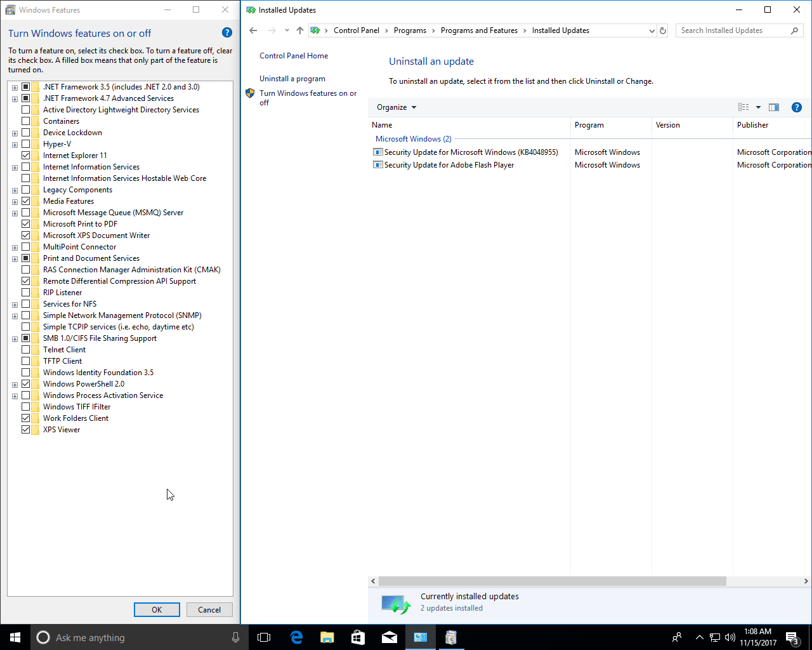Uncheck Internet Explorer 11 feature
This screenshot has width=812, height=650.
click(26, 156)
